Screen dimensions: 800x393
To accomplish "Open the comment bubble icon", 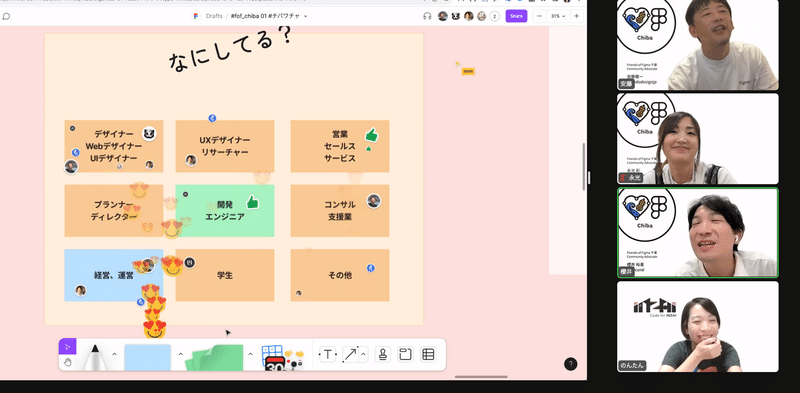I will pyautogui.click(x=6, y=16).
